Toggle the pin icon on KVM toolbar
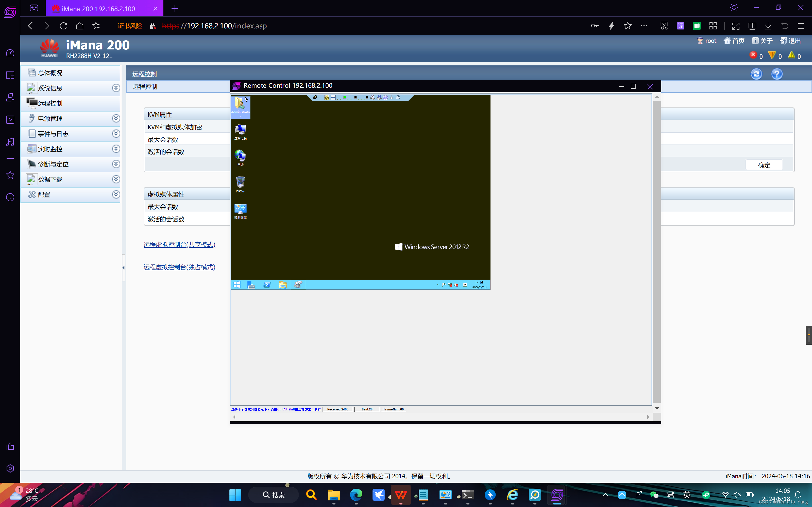This screenshot has width=812, height=507. tap(315, 98)
